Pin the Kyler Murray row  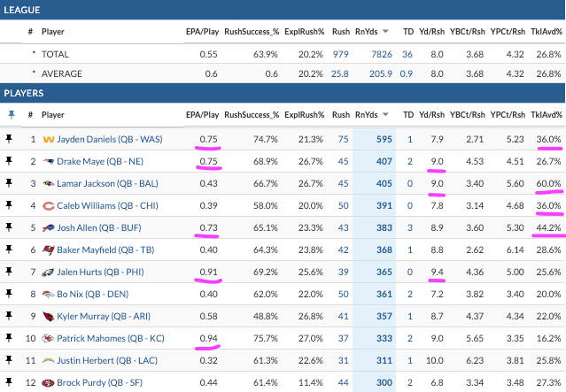(9, 316)
